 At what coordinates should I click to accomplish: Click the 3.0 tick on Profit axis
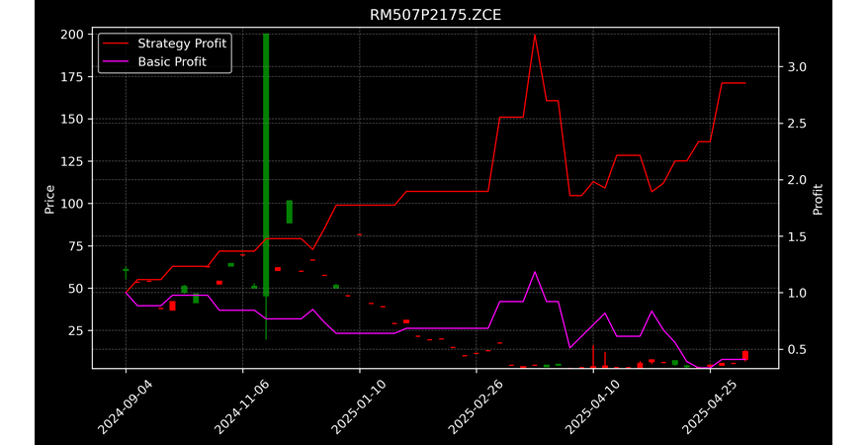(796, 67)
